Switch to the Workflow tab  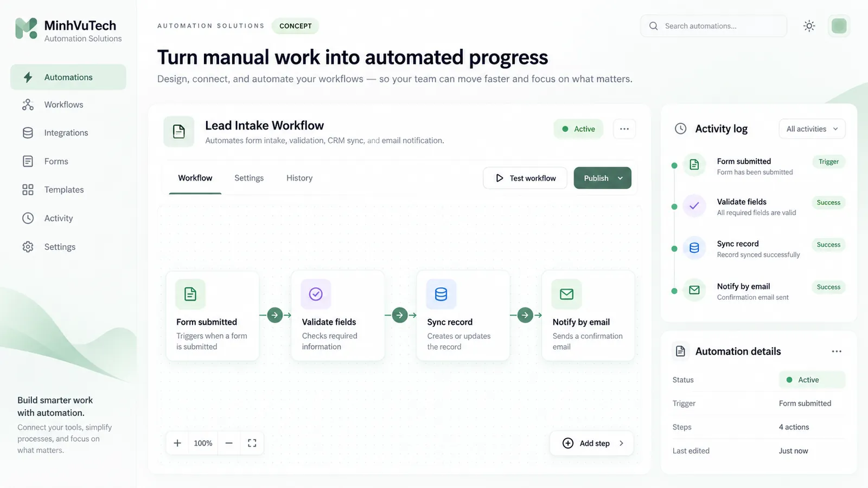click(x=195, y=178)
